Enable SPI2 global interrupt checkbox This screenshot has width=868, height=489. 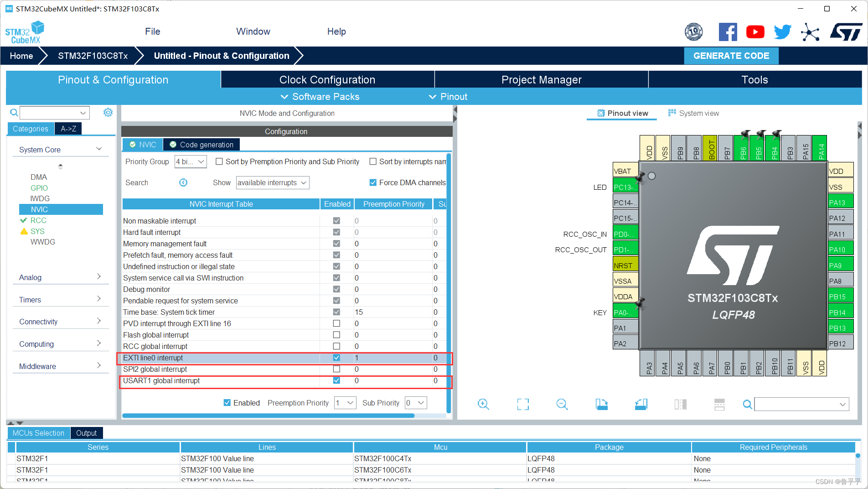[336, 369]
